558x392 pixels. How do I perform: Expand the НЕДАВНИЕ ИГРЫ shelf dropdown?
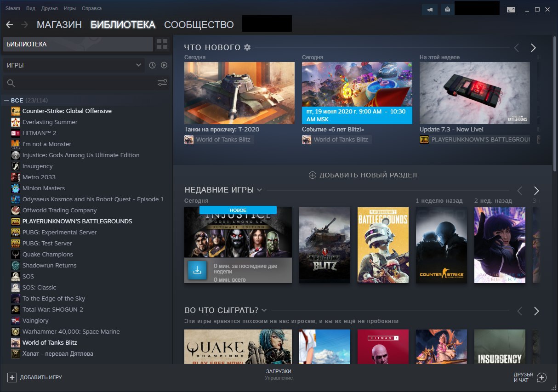pyautogui.click(x=259, y=190)
